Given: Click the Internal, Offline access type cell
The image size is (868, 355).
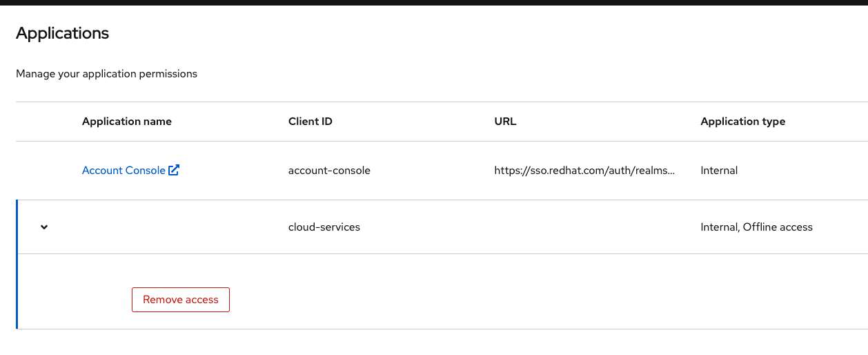Looking at the screenshot, I should 756,227.
